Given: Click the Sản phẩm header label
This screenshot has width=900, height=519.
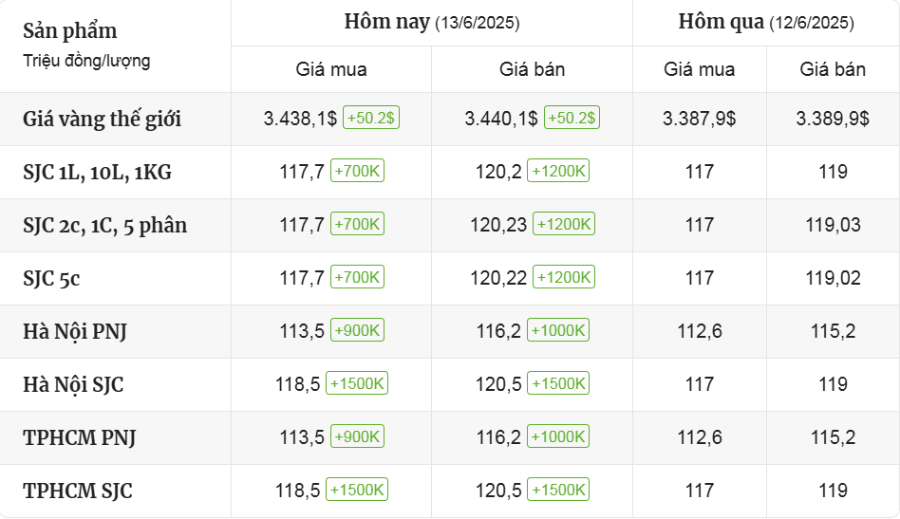Looking at the screenshot, I should (70, 31).
